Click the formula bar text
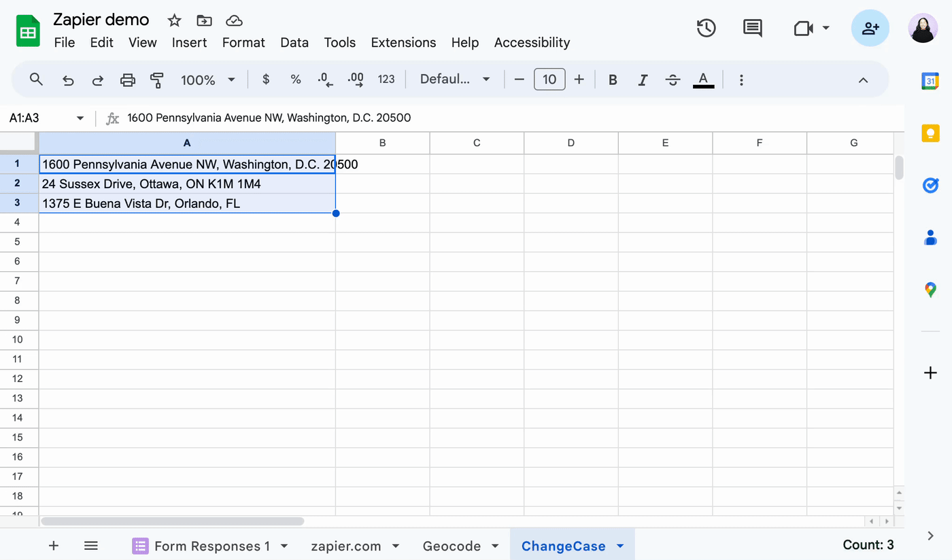 (x=269, y=118)
